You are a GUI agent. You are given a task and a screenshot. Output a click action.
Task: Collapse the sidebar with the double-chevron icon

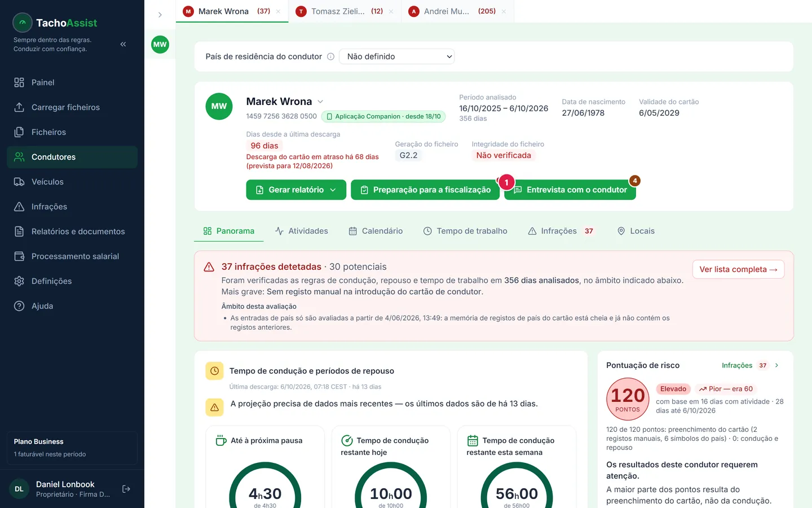tap(123, 44)
